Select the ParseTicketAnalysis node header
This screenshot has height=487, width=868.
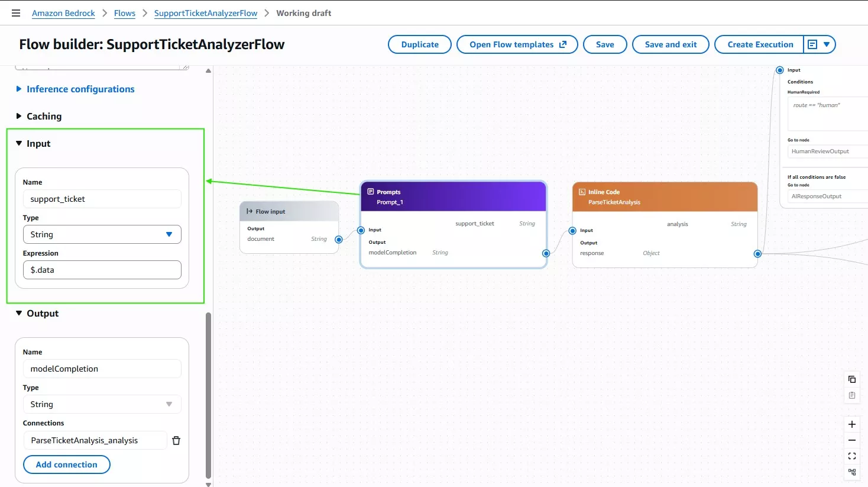665,196
